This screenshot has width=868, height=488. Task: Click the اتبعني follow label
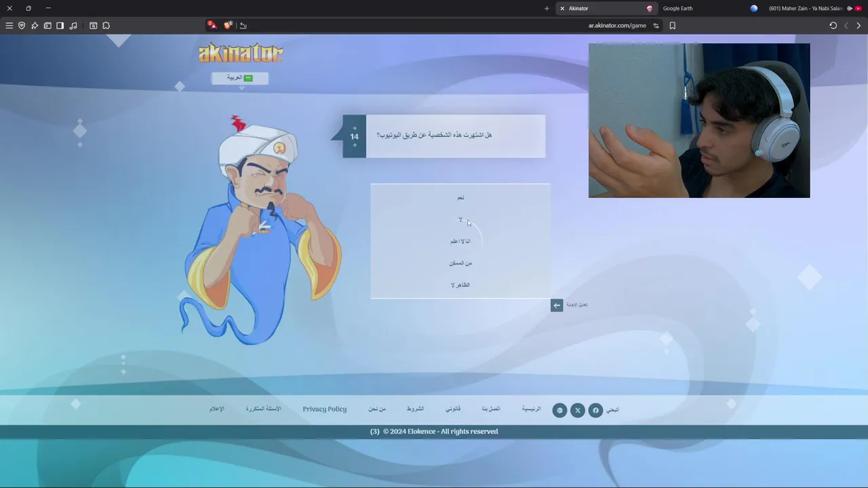pyautogui.click(x=612, y=410)
